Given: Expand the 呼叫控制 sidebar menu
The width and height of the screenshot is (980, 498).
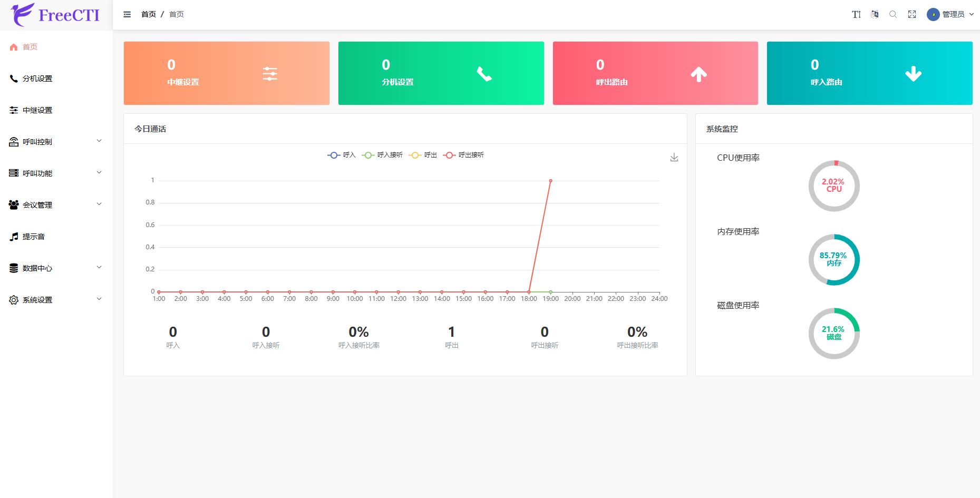Looking at the screenshot, I should click(56, 142).
